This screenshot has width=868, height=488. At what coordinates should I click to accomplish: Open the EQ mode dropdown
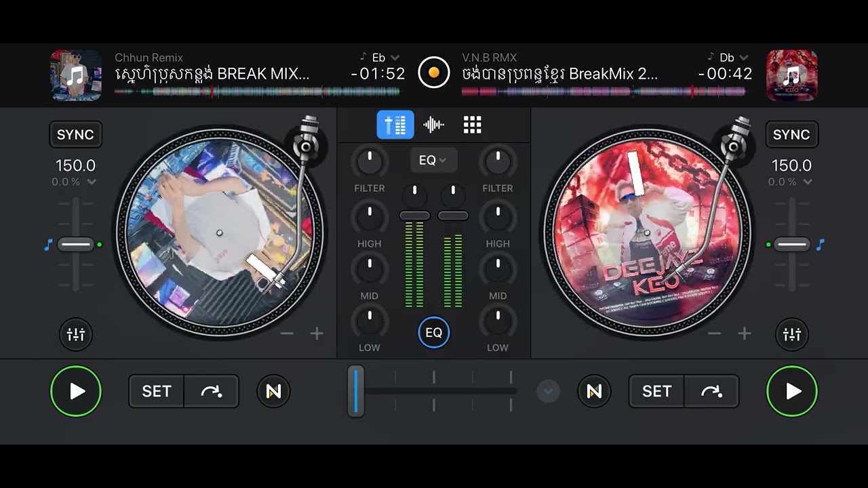(x=433, y=161)
